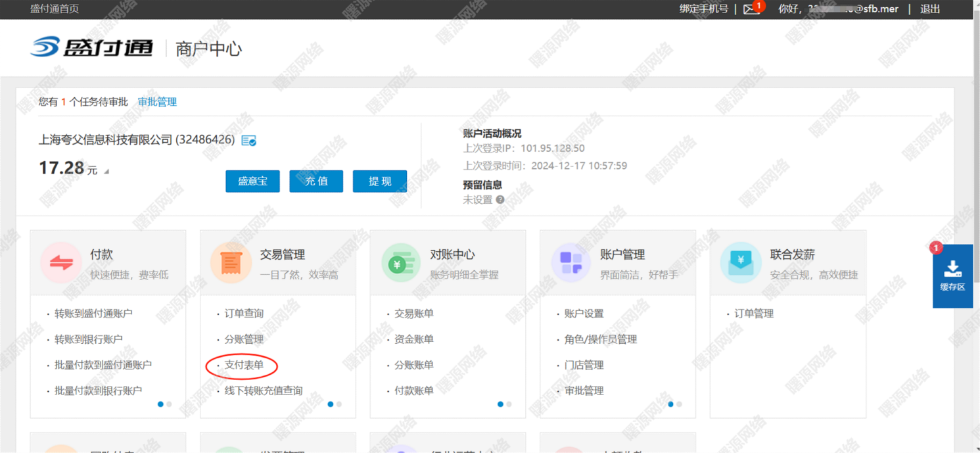Switch to second page dot in 对账中心 card

coord(509,404)
